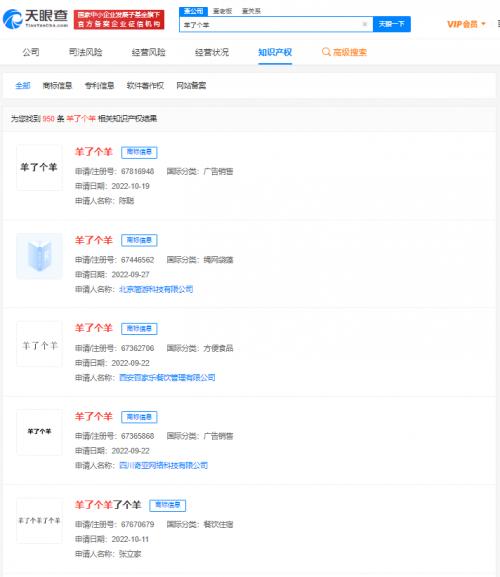
Task: Open 羊了个羊 title for registration 67816948
Action: (x=93, y=152)
